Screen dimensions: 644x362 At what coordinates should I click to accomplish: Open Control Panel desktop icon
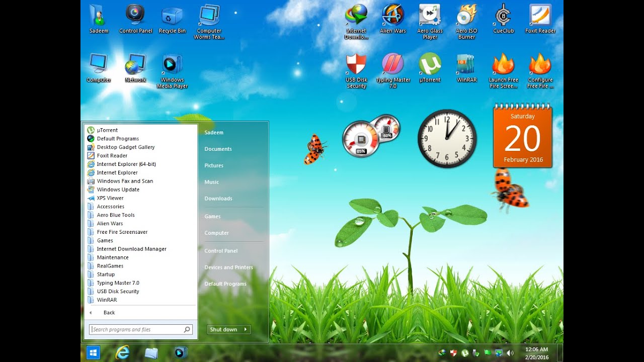coord(135,19)
